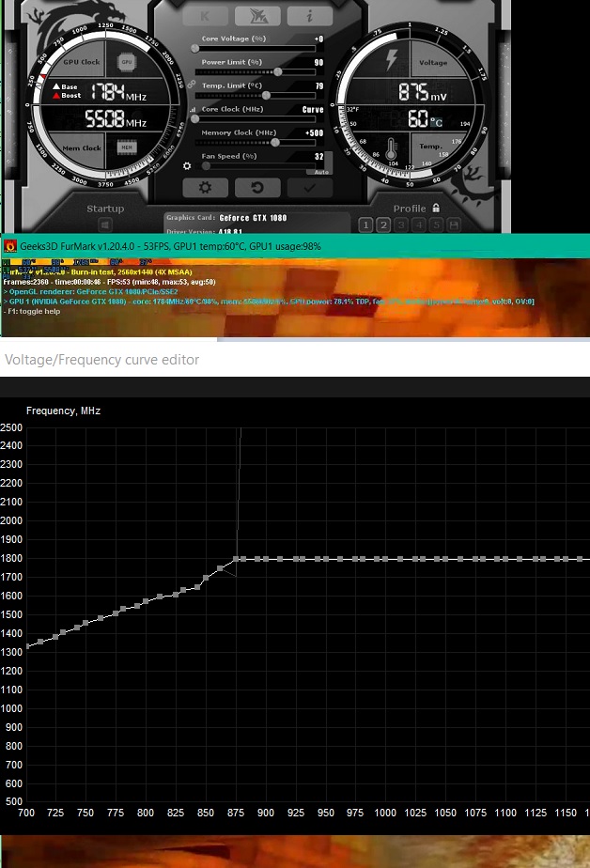Click the Core Clock slider handle

(x=194, y=118)
